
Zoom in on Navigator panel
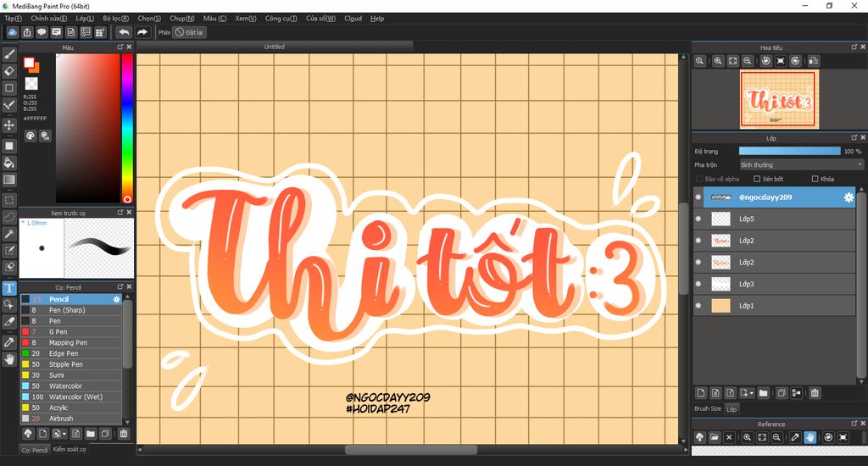(718, 61)
